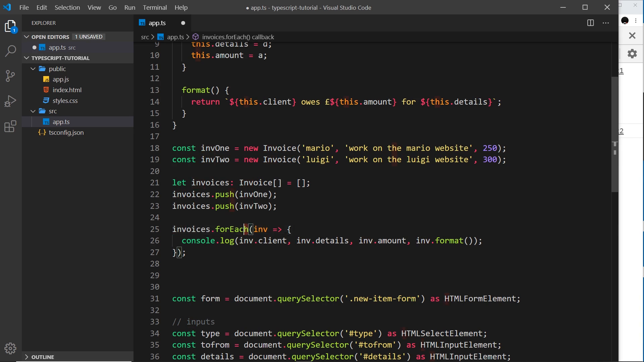Click the src breadcrumb
This screenshot has height=362, width=644.
[x=145, y=37]
